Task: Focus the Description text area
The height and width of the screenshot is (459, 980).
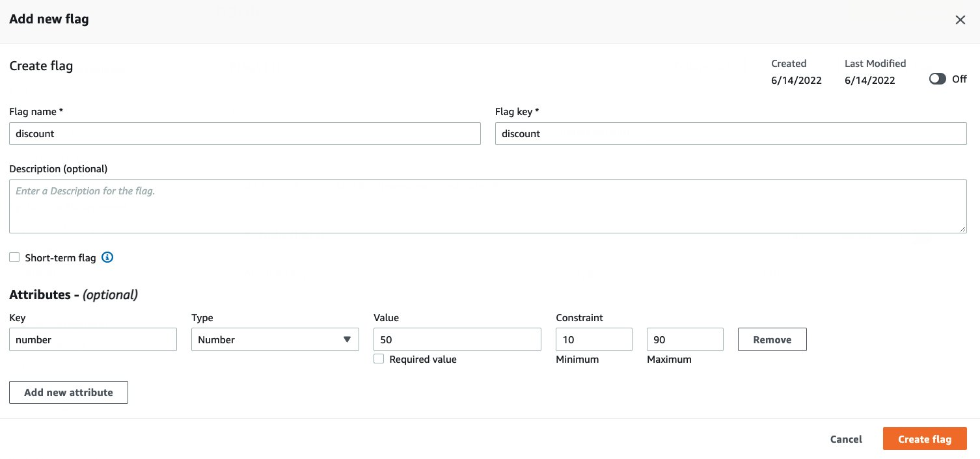Action: click(487, 205)
